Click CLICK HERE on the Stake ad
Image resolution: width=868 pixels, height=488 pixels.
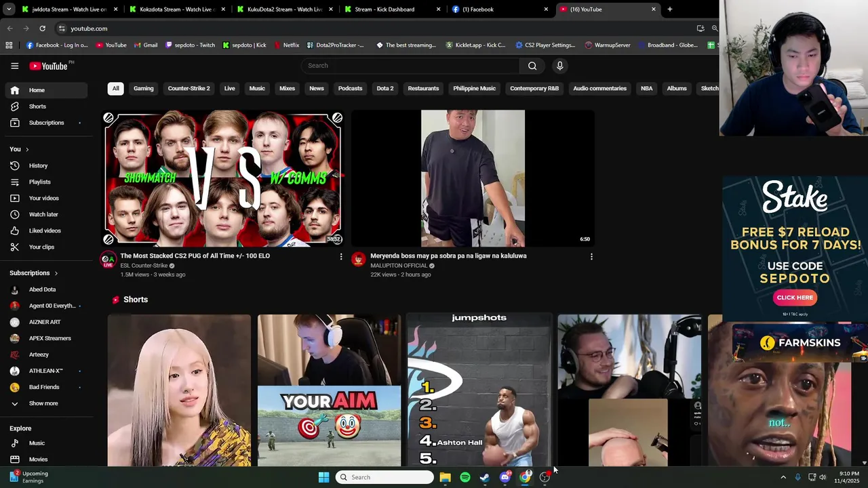coord(795,298)
